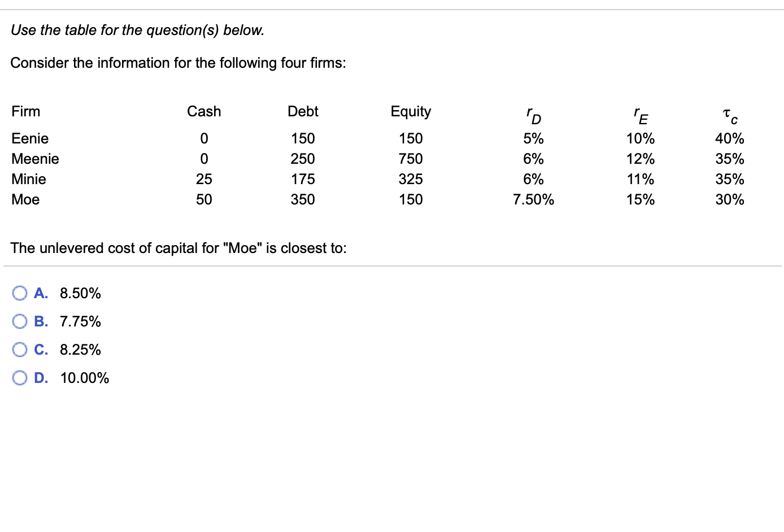Screen dimensions: 784x532
Task: Click the Equity column header
Action: (x=411, y=111)
